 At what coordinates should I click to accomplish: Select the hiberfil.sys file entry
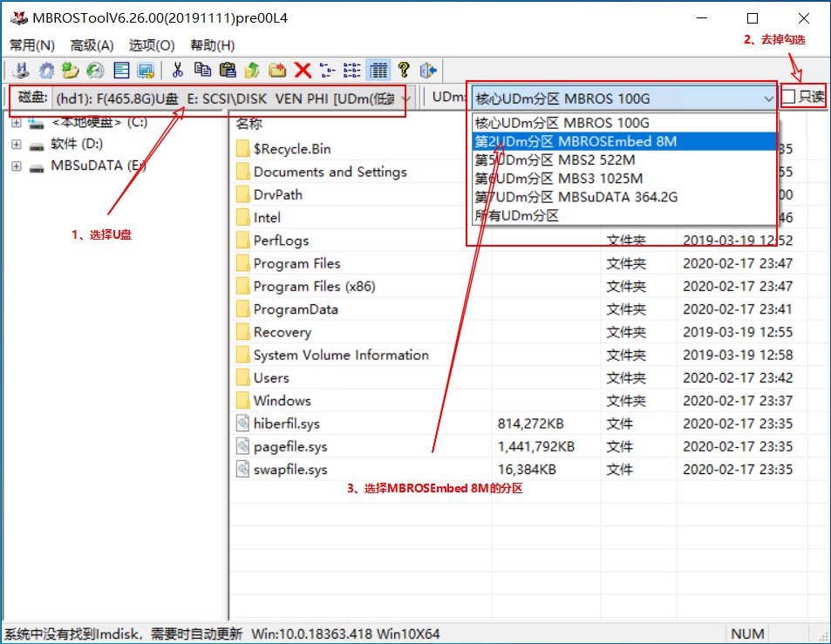tap(286, 424)
